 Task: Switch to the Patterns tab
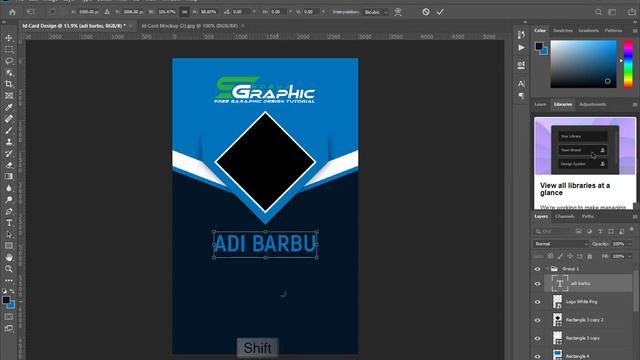click(x=613, y=31)
